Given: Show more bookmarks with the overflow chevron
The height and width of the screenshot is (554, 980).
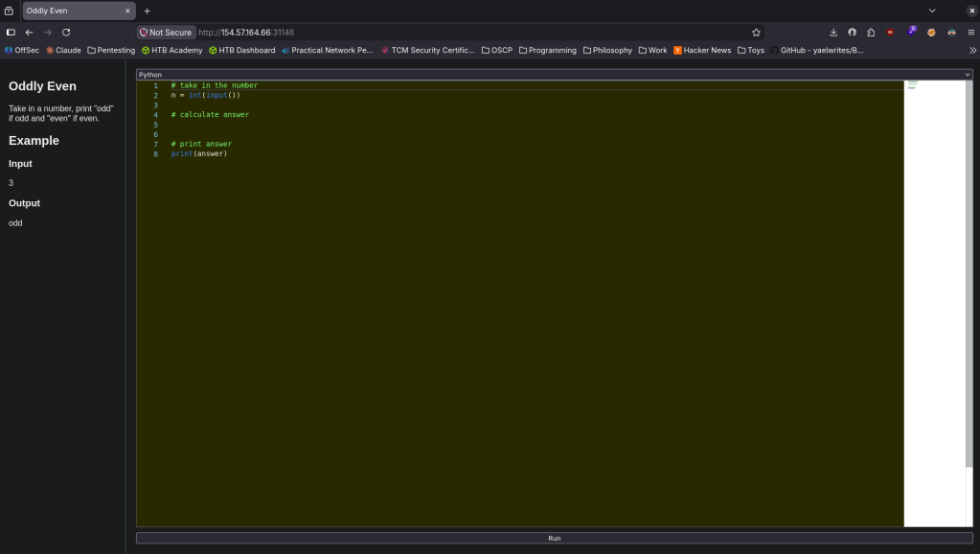Looking at the screenshot, I should point(972,50).
